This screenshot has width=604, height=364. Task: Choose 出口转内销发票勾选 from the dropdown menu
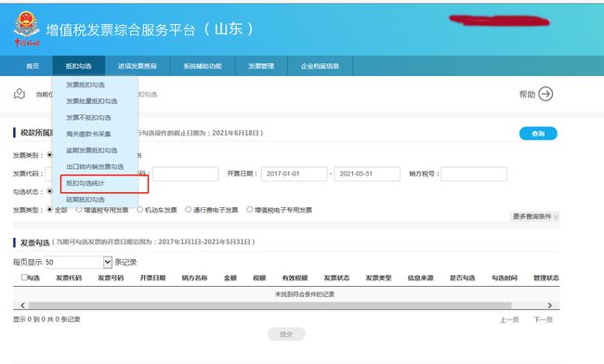(x=95, y=166)
